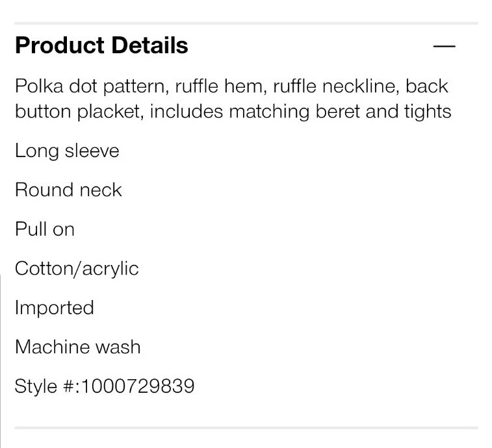Viewport: 492px width, 448px height.
Task: Select the Round neck detail line
Action: point(68,190)
